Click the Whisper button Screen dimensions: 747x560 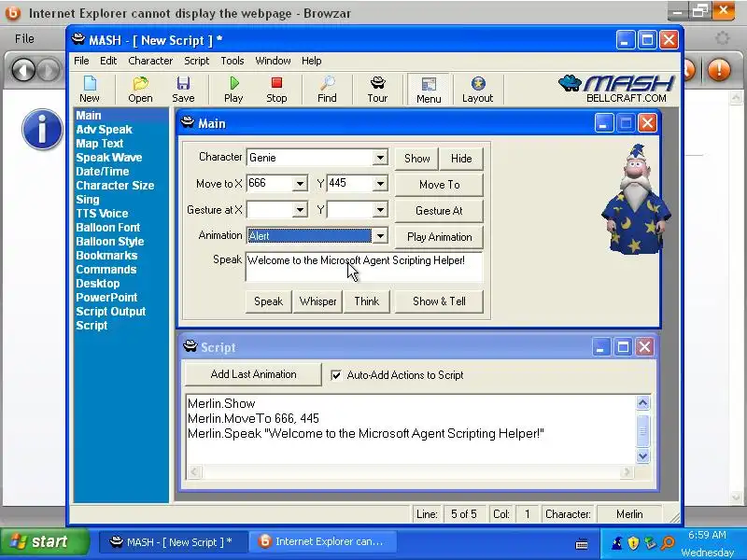tap(317, 301)
